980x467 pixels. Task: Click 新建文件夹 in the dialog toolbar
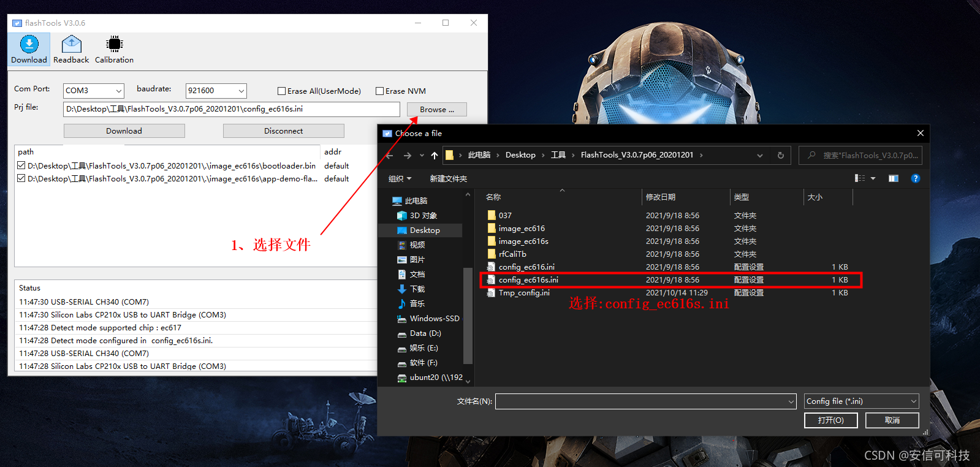pos(448,179)
